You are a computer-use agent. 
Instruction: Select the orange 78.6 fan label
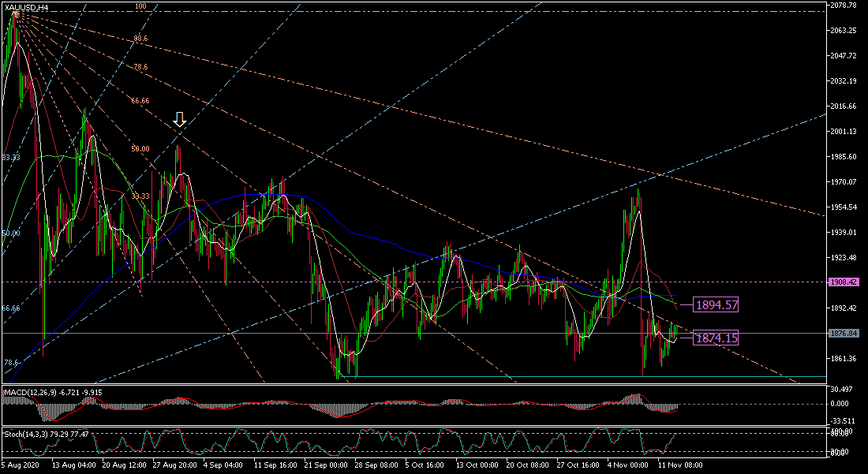click(140, 68)
